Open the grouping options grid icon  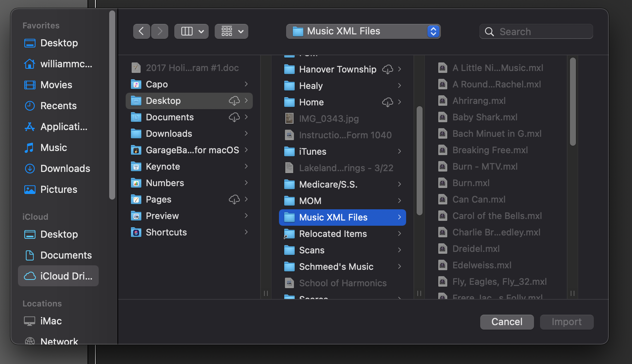(231, 31)
